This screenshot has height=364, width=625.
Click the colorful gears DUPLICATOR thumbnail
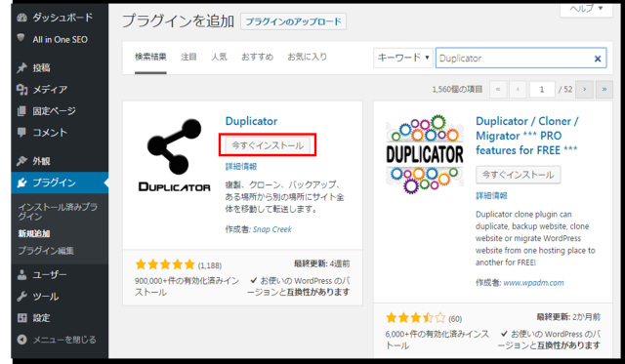tap(425, 154)
